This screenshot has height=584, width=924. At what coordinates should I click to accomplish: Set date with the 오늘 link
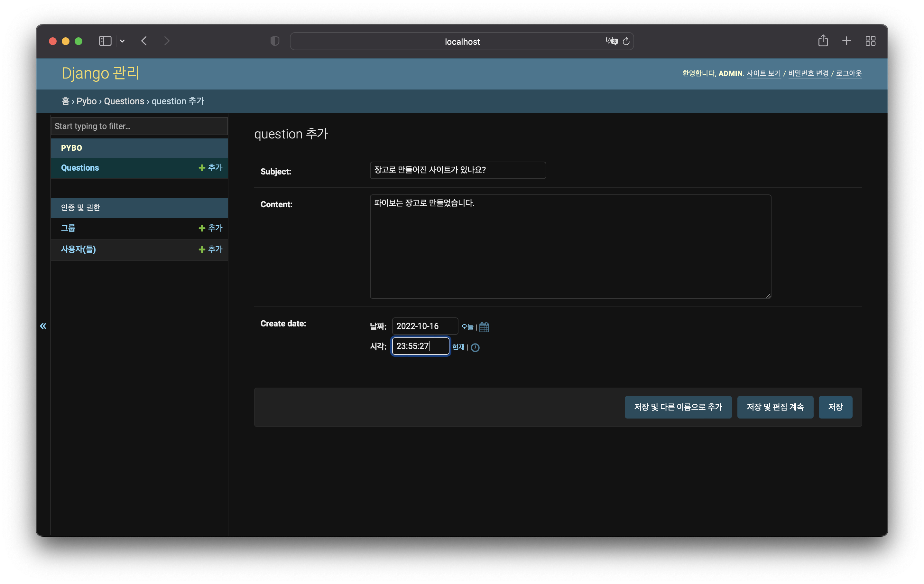click(x=467, y=327)
